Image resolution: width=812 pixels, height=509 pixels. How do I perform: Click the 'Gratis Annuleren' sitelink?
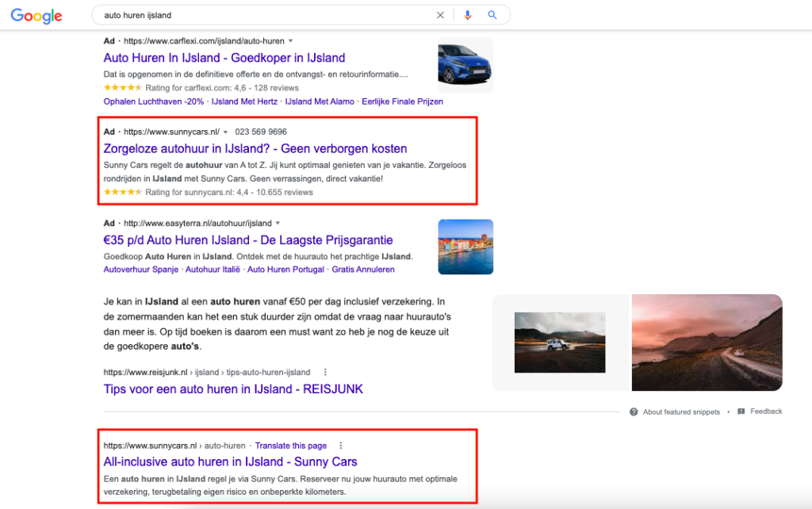coord(363,270)
